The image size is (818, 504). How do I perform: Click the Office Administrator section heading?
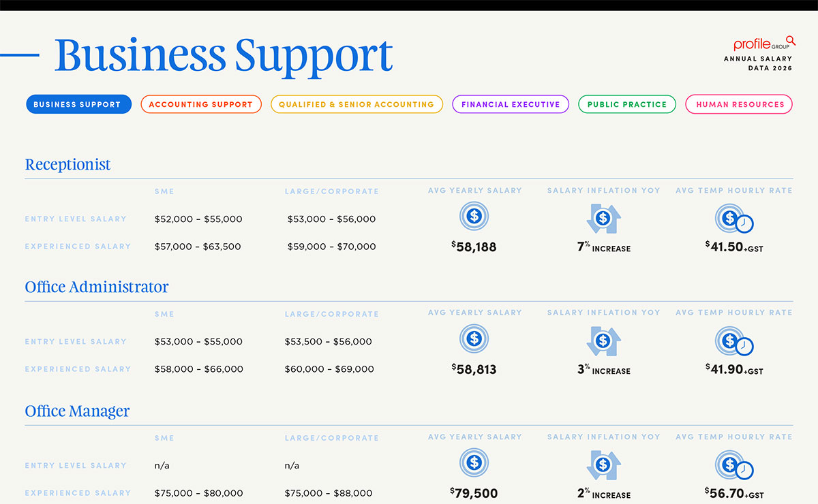click(x=97, y=287)
